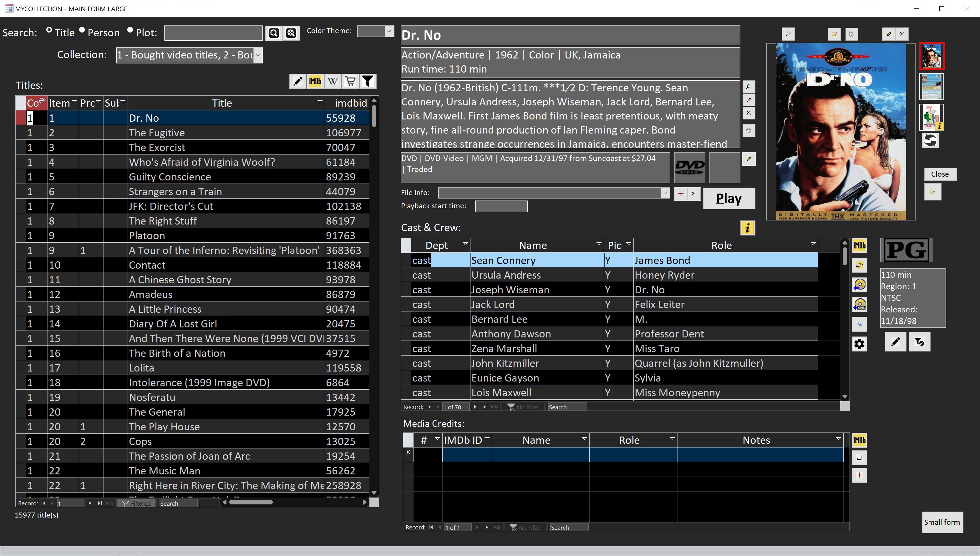Image resolution: width=980 pixels, height=556 pixels.
Task: Click the shopping cart icon
Action: tap(350, 81)
